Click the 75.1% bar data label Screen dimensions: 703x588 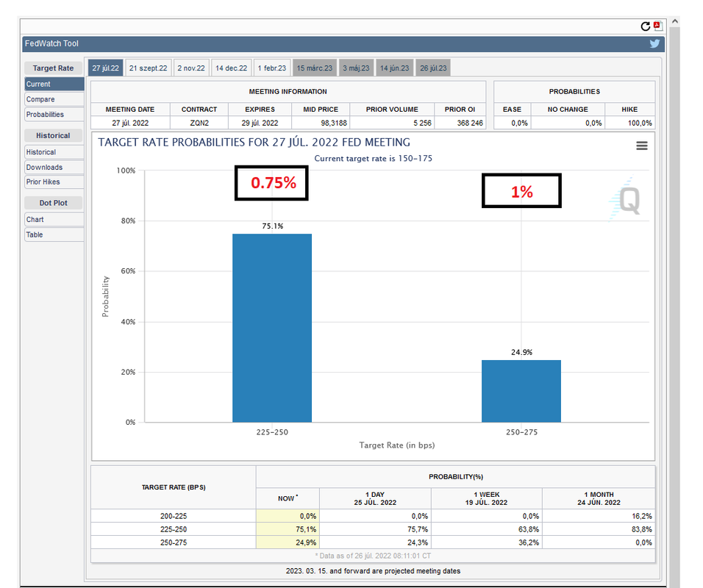click(x=273, y=226)
